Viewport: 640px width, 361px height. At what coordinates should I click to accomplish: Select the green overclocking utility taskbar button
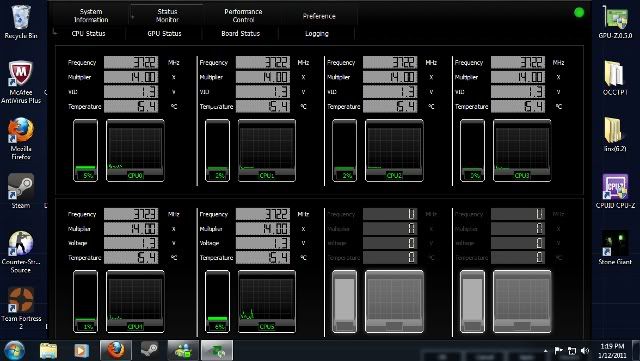(217, 350)
